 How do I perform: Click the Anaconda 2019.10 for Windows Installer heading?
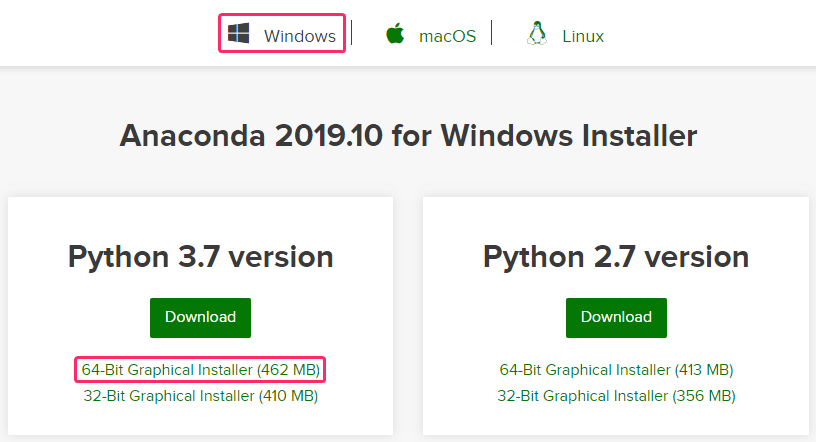tap(408, 135)
